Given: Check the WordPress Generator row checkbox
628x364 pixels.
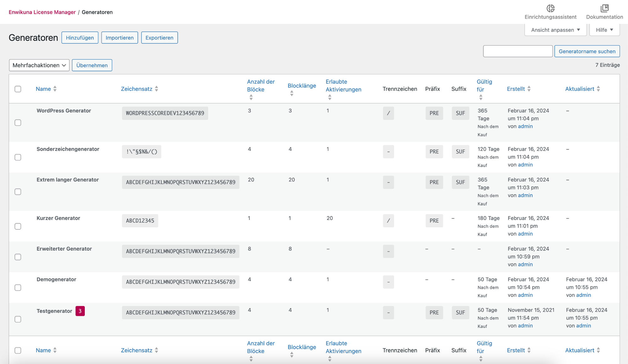Looking at the screenshot, I should click(x=18, y=123).
